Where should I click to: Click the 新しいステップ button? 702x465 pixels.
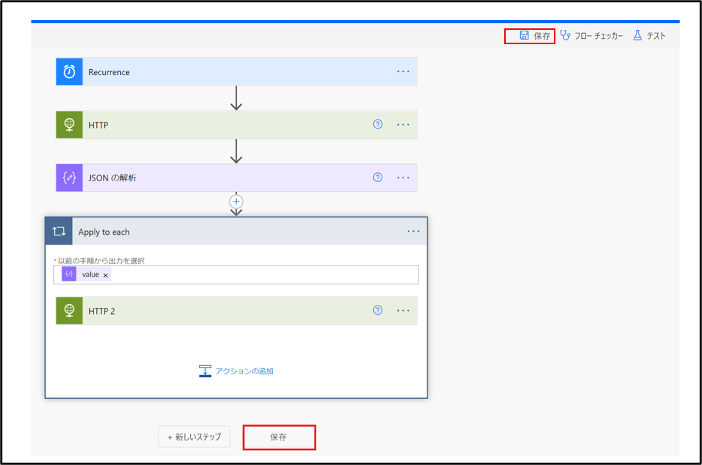(x=194, y=437)
